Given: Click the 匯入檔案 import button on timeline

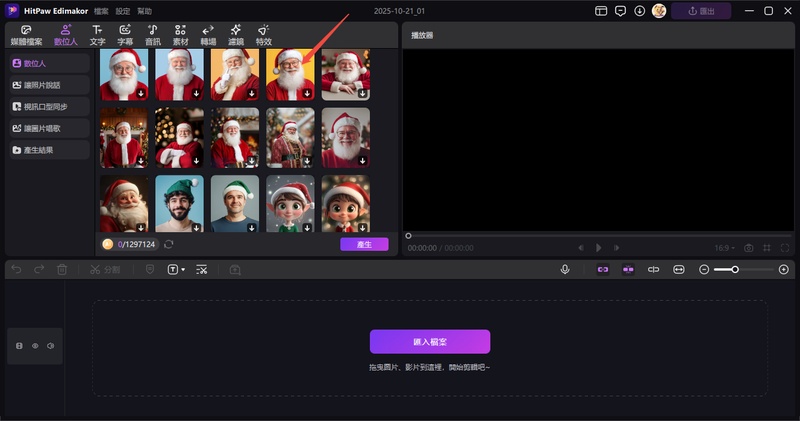Looking at the screenshot, I should (430, 341).
